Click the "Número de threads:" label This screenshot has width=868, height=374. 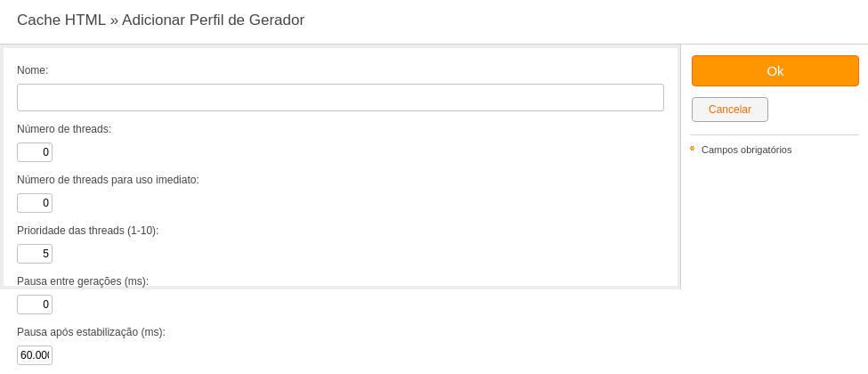[x=64, y=129]
